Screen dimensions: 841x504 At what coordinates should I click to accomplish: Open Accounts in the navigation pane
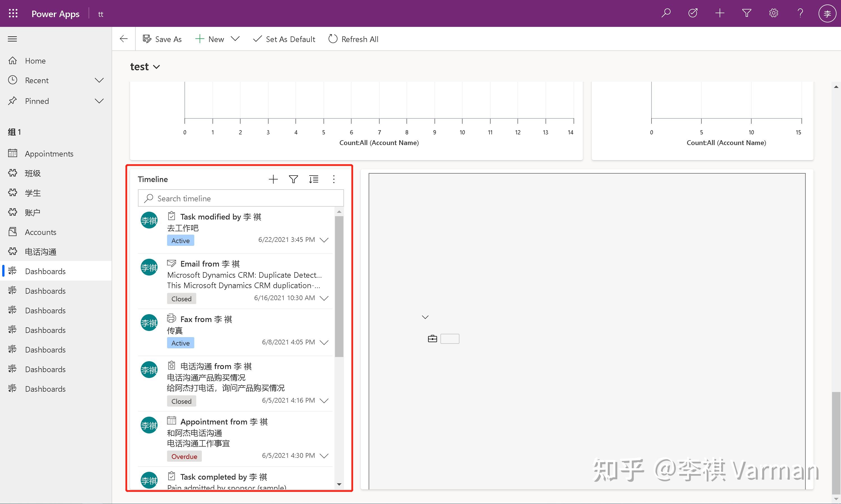click(40, 232)
